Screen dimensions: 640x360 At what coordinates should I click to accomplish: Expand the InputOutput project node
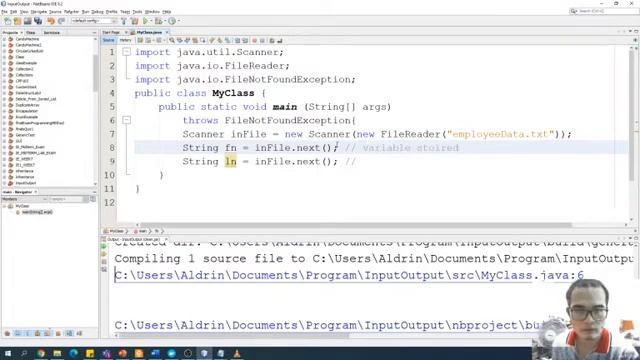pyautogui.click(x=4, y=183)
